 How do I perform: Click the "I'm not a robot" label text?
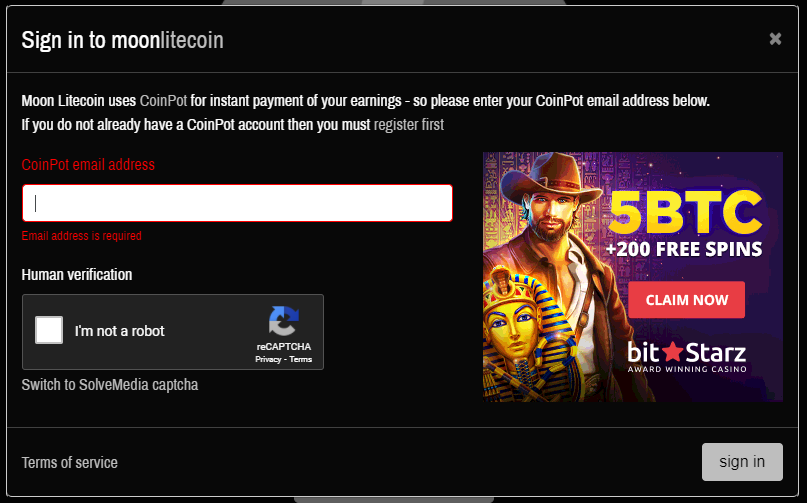point(119,331)
